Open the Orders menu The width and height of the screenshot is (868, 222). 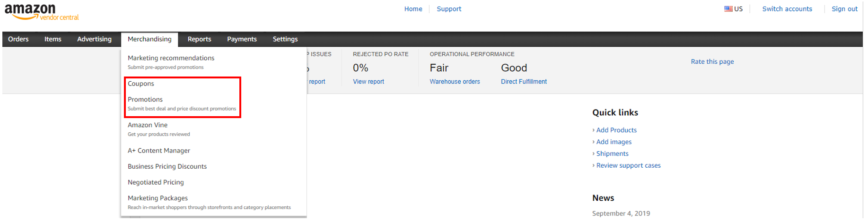point(18,39)
